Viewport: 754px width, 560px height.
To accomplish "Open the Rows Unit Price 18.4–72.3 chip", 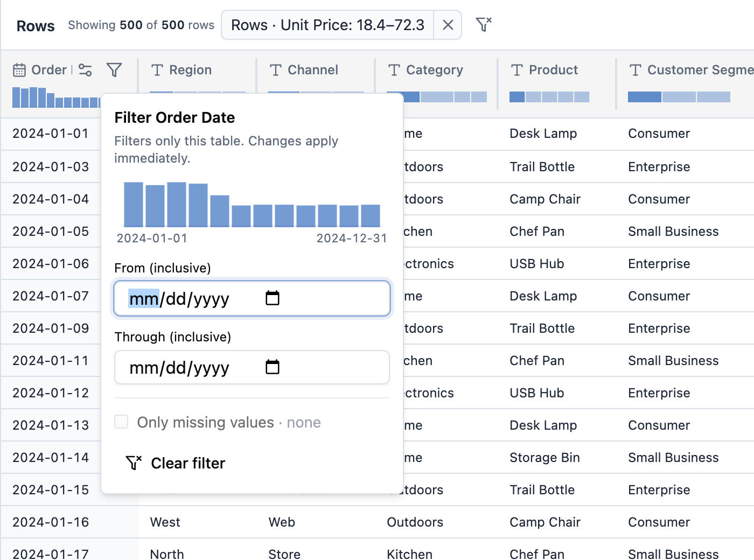I will click(327, 25).
